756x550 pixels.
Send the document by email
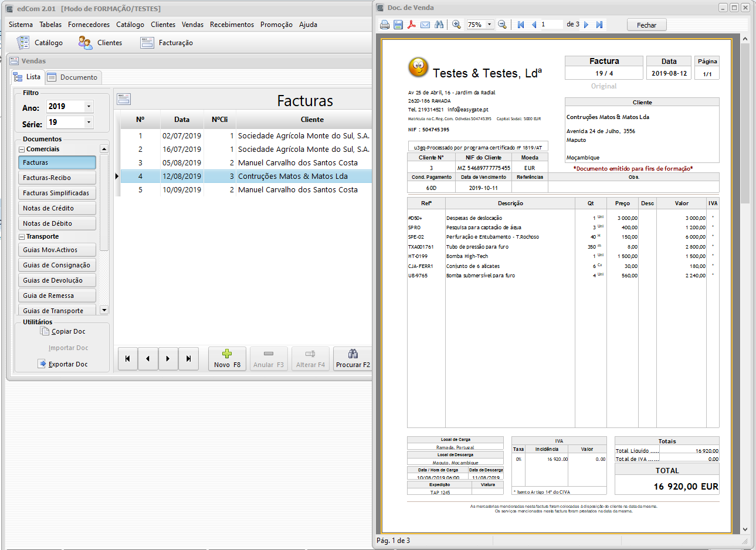[425, 25]
